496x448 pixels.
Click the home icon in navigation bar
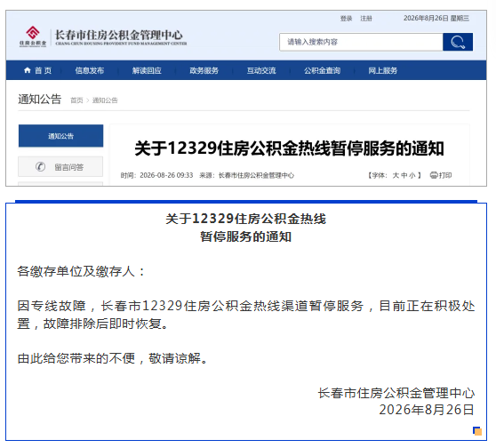pos(28,70)
